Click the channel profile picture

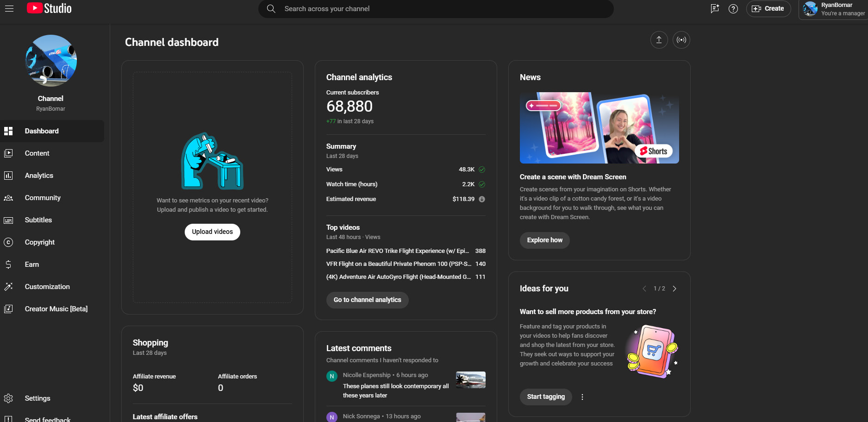[x=51, y=61]
